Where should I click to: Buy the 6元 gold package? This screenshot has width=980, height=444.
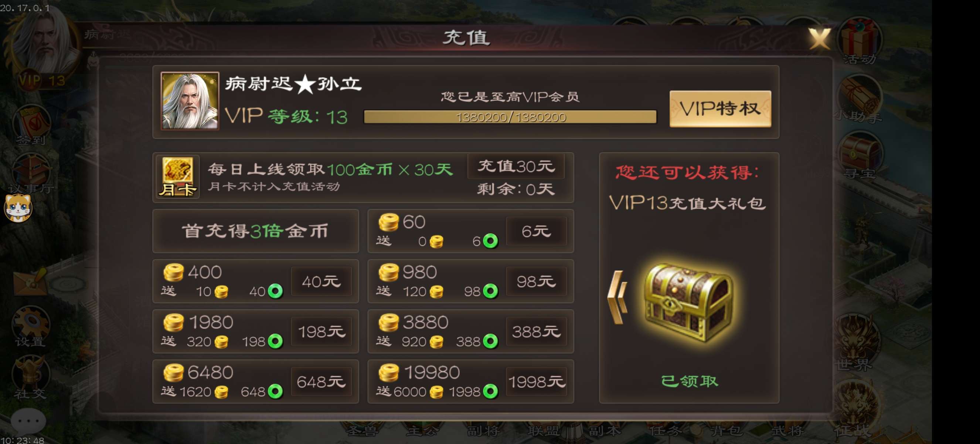pyautogui.click(x=536, y=231)
